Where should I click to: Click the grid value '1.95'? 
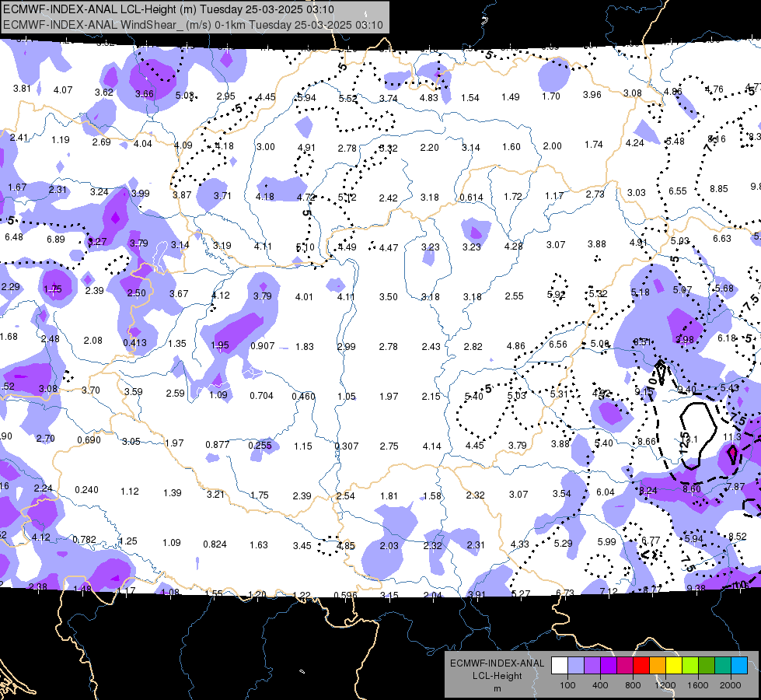tap(220, 345)
